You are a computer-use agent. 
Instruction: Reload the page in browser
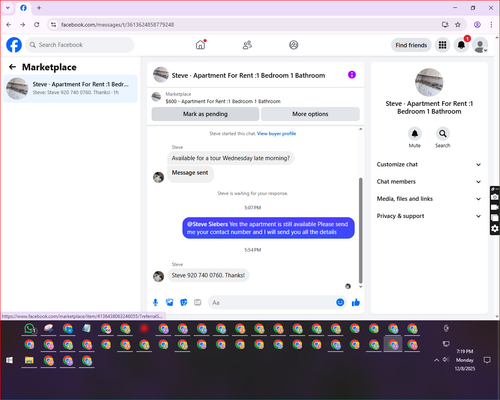click(x=37, y=24)
